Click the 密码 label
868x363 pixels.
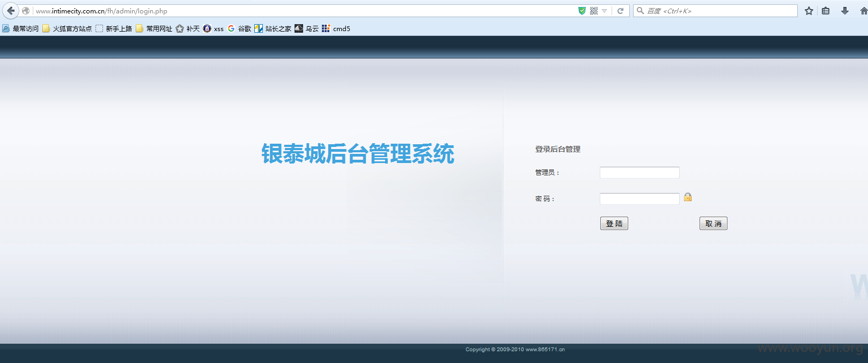pyautogui.click(x=545, y=199)
